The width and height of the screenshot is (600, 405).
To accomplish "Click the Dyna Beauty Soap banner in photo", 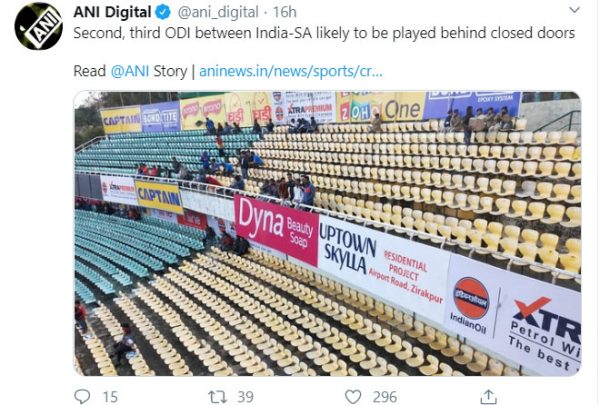I will click(276, 229).
